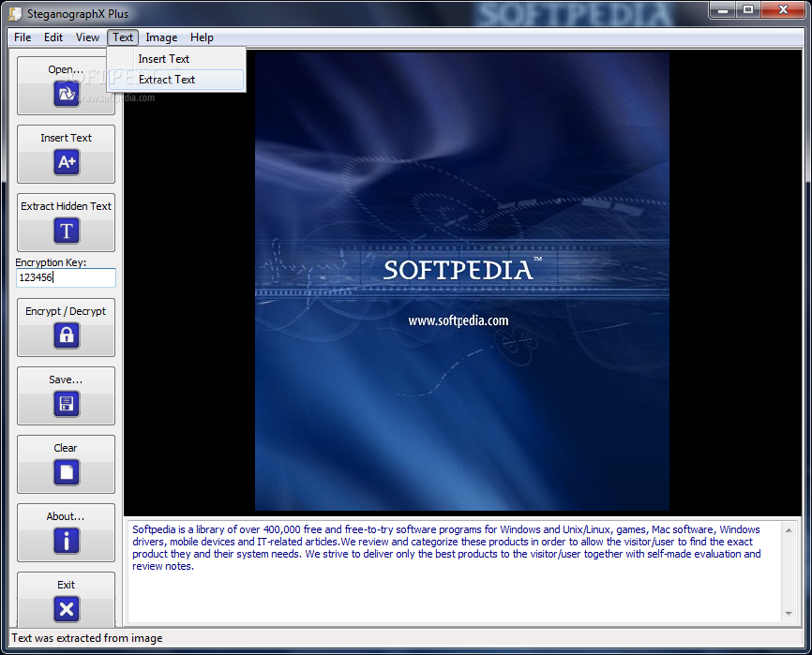Viewport: 812px width, 655px height.
Task: Open the View menu
Action: (87, 37)
